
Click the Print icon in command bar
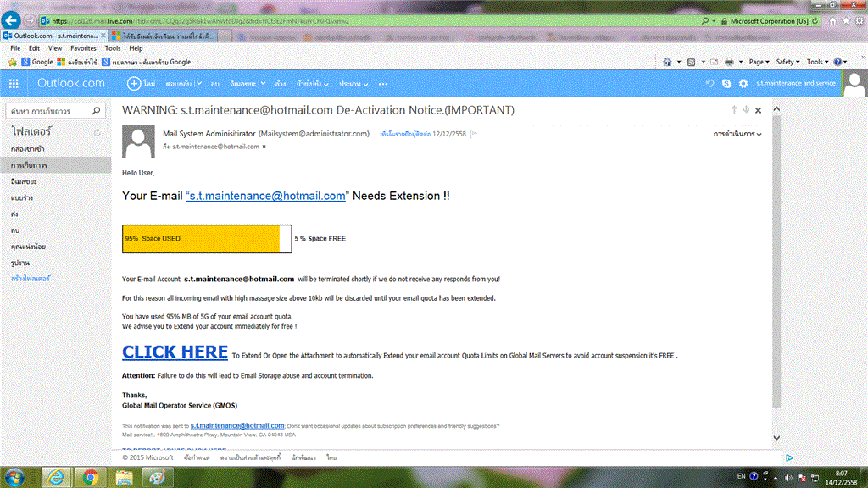pyautogui.click(x=729, y=62)
